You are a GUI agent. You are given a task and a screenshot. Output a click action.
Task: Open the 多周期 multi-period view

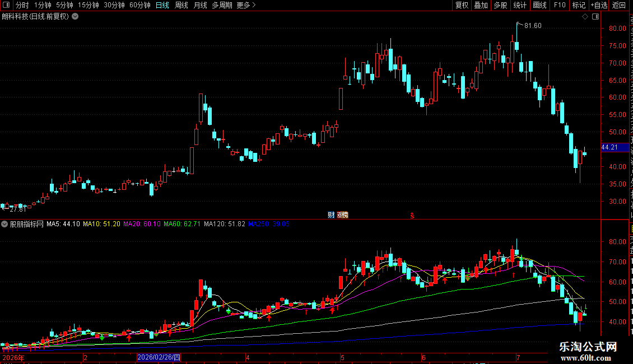click(x=222, y=5)
